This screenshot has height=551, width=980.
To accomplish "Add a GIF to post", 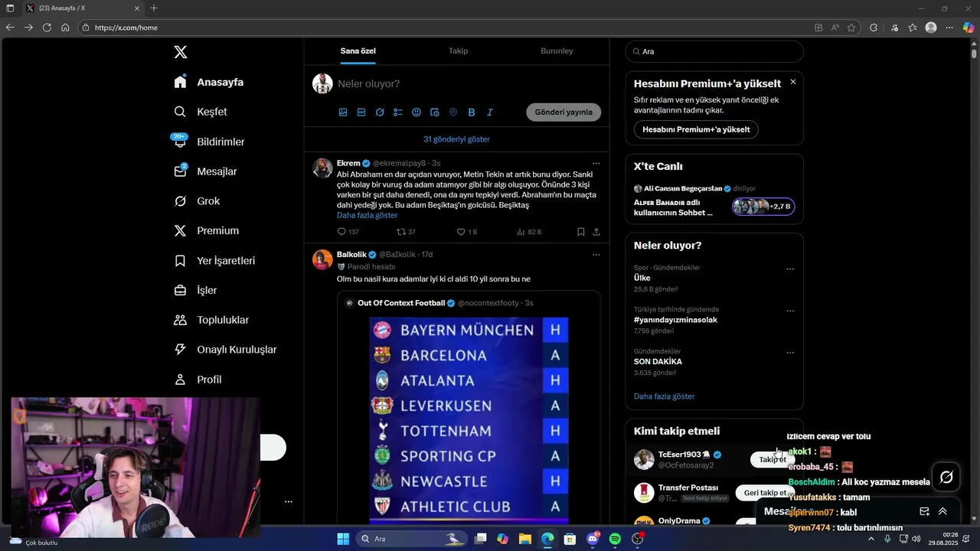I will click(x=361, y=112).
